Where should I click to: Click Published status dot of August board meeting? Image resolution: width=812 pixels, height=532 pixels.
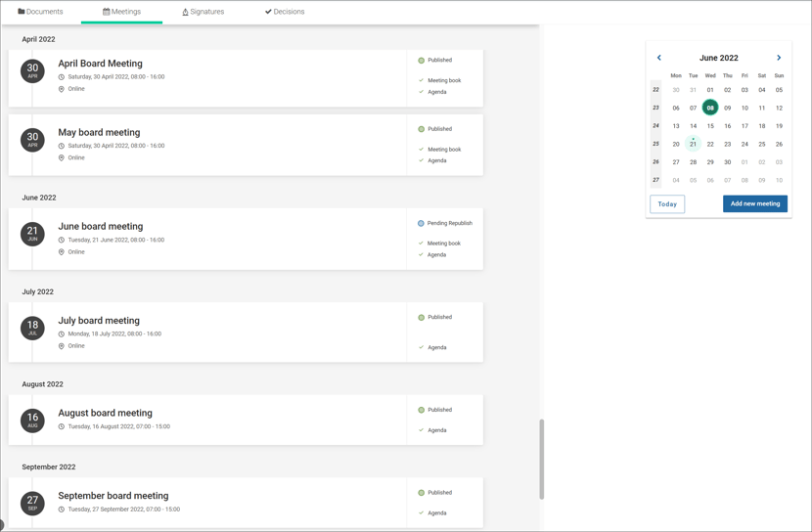pyautogui.click(x=421, y=410)
